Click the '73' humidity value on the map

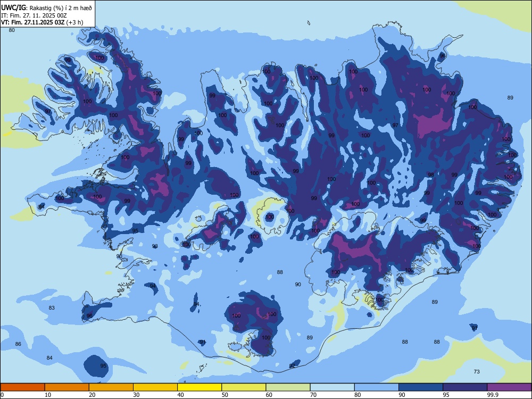pyautogui.click(x=477, y=371)
